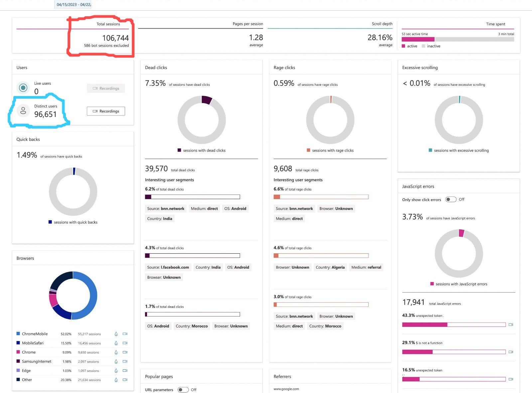Open recordings camera icon for Other browsers row
Viewport: 532px width, 393px height.
coord(125,380)
